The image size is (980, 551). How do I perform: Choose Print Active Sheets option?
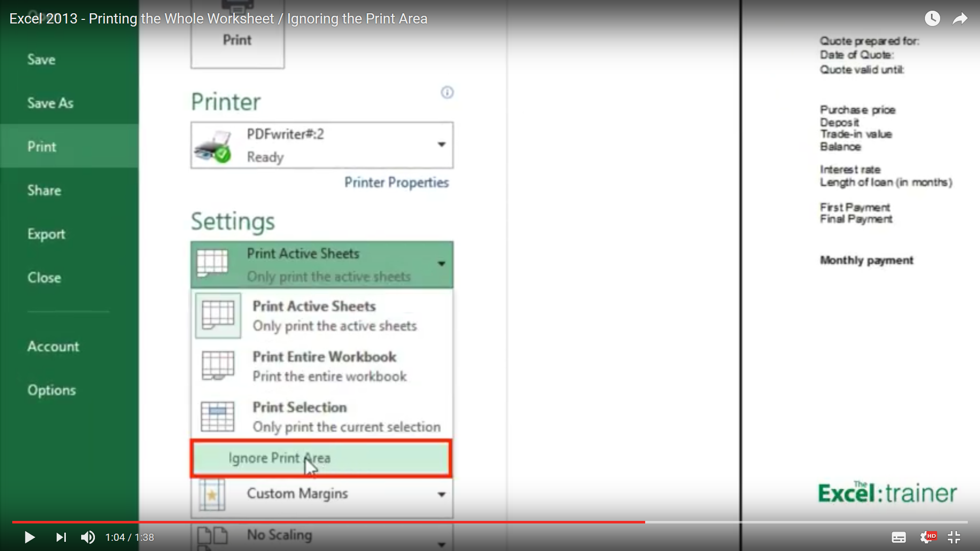322,316
